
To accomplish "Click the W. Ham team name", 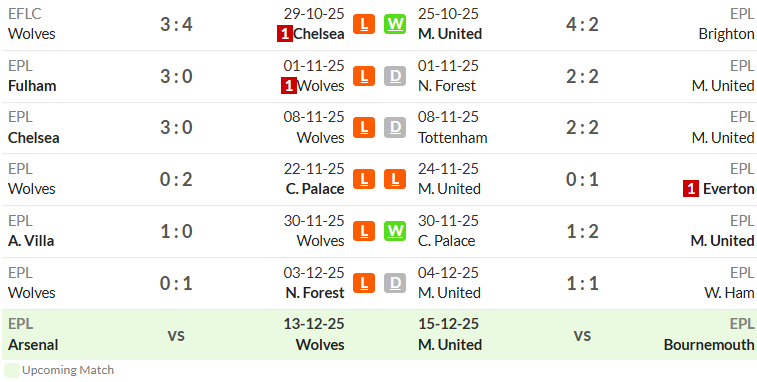I will point(729,293).
